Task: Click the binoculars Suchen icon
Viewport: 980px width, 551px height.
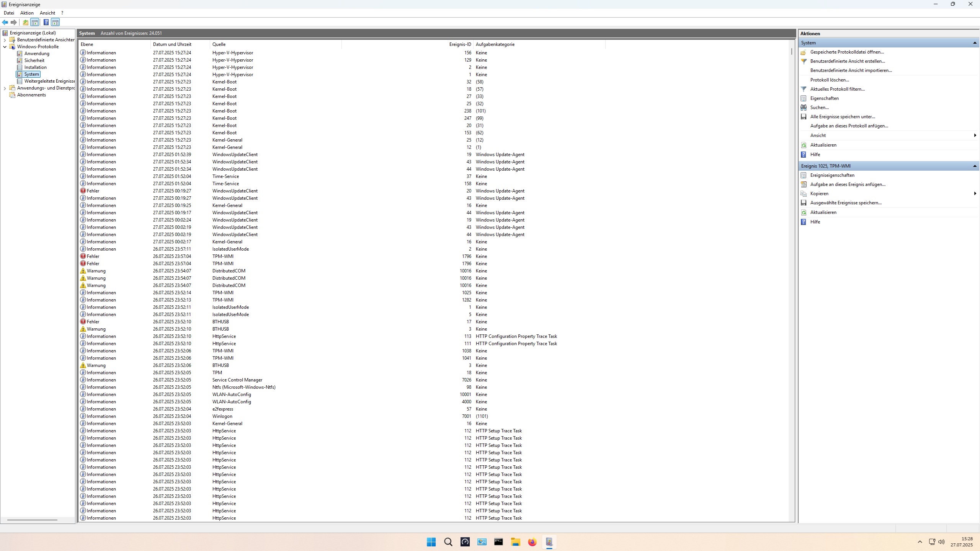Action: (804, 108)
